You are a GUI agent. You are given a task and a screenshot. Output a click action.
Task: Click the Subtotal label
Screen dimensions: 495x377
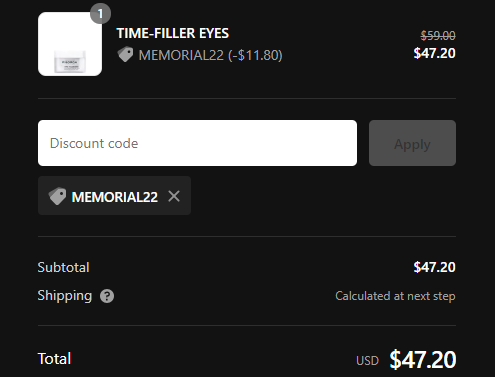[x=63, y=267]
